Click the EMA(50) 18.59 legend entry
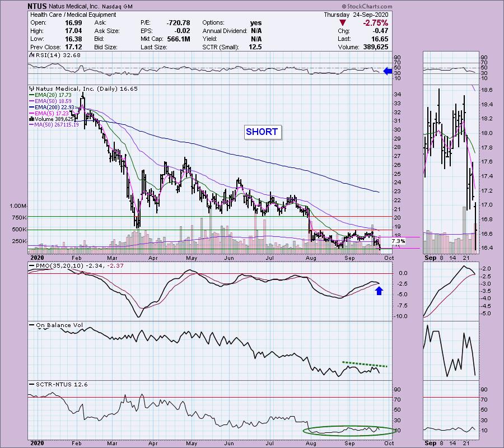The width and height of the screenshot is (504, 448). (53, 101)
